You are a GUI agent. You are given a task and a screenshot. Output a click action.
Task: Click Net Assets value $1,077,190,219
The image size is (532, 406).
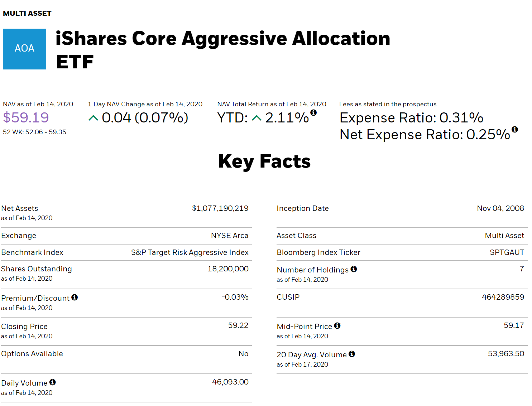(x=220, y=208)
